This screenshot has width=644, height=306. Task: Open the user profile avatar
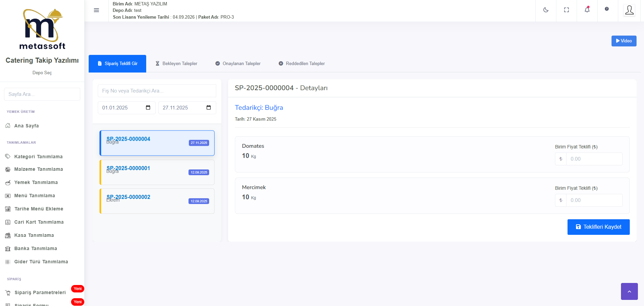[629, 10]
